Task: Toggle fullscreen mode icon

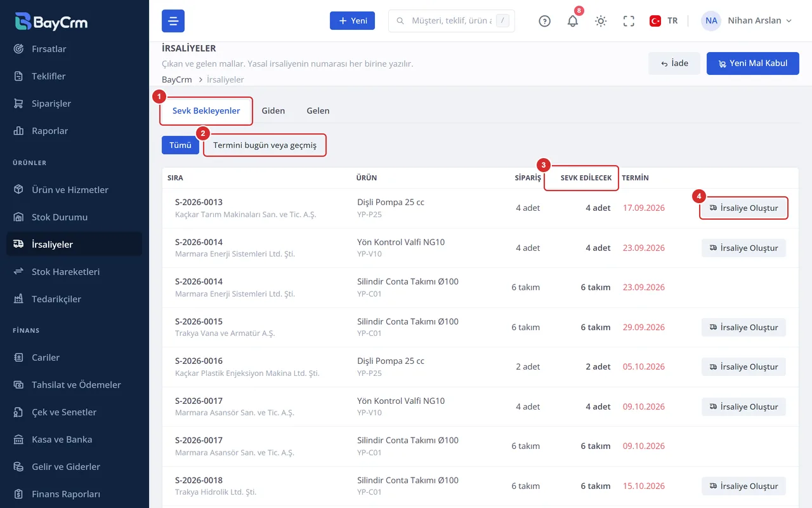Action: click(x=629, y=21)
